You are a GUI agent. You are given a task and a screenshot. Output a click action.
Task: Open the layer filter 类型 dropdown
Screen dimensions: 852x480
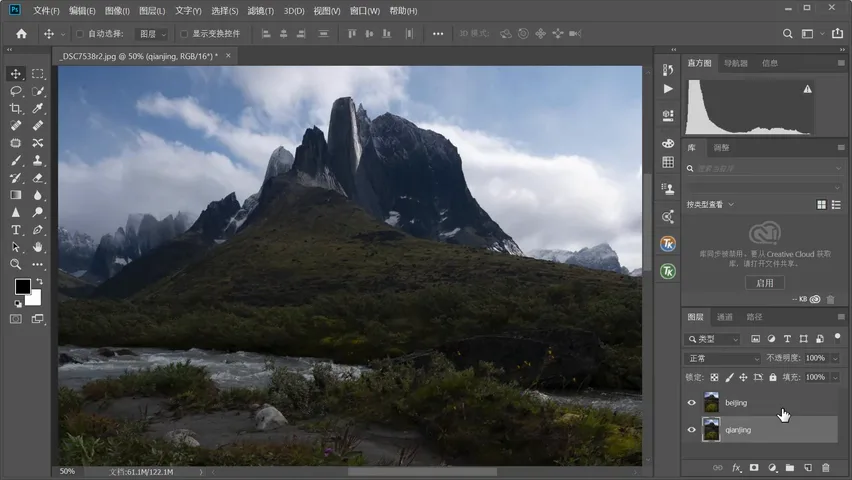coord(713,339)
